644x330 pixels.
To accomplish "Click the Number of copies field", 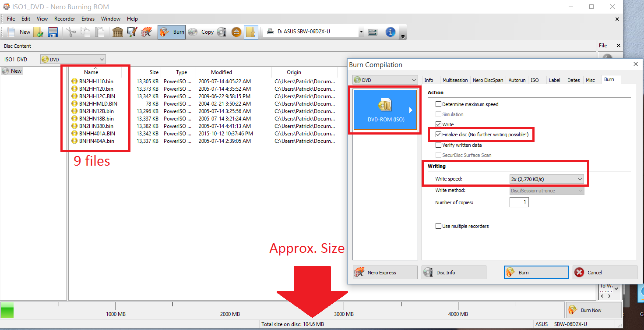I will 519,202.
